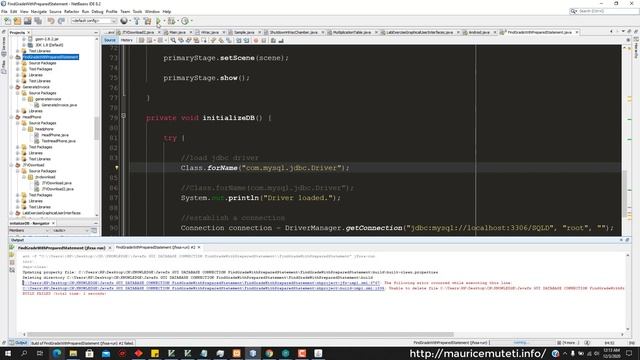Click the Uncomment bar-chart icon in editor toolbar
640x360 pixels.
281,40
